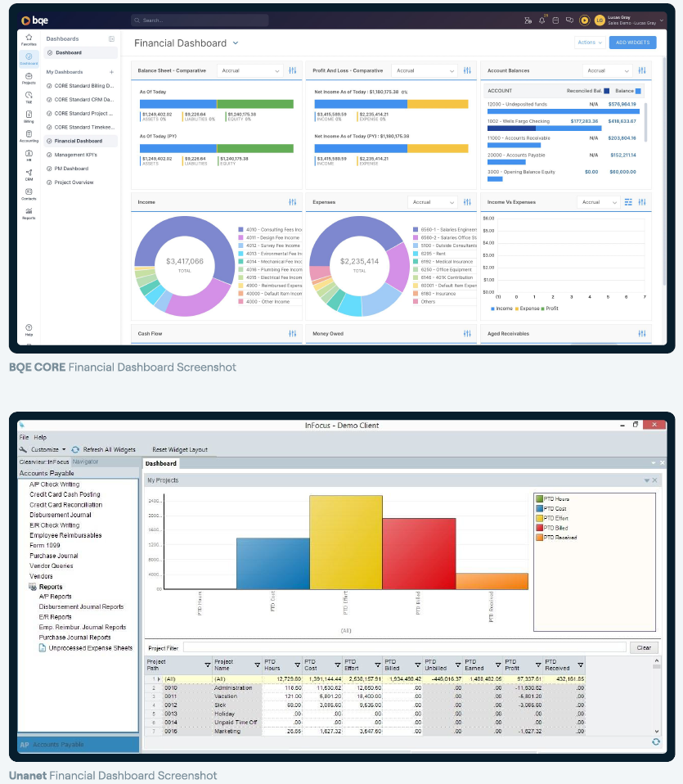The image size is (683, 784).
Task: Open Aged Receivables widget settings icon
Action: 642,334
